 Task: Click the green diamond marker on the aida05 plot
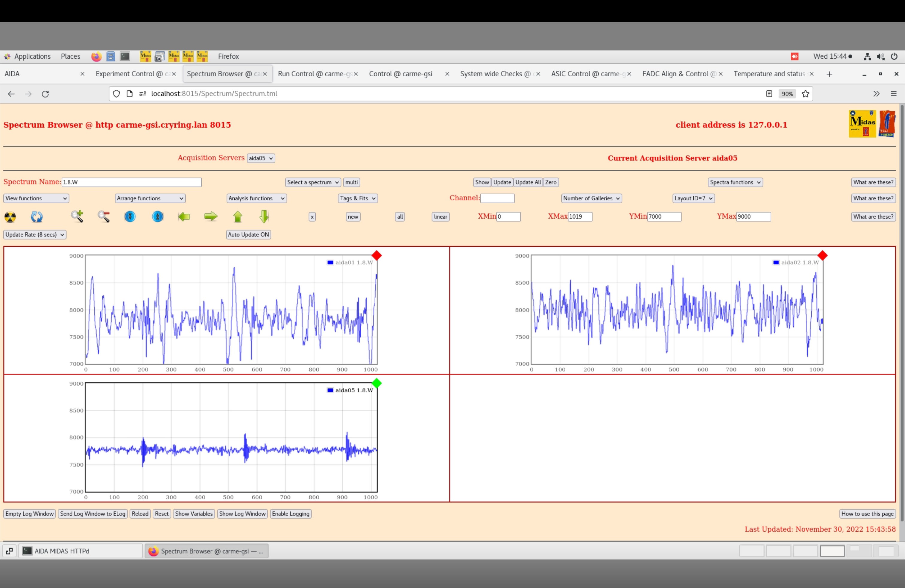[376, 384]
